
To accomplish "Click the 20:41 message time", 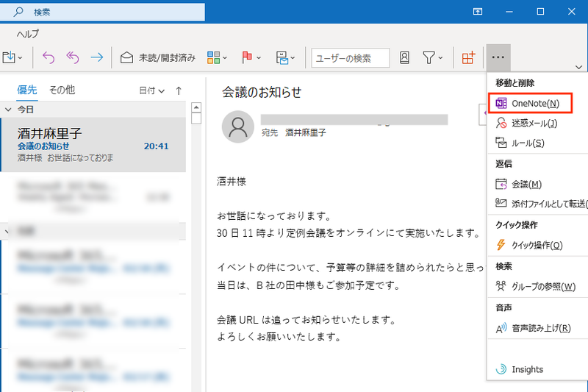I will click(156, 146).
